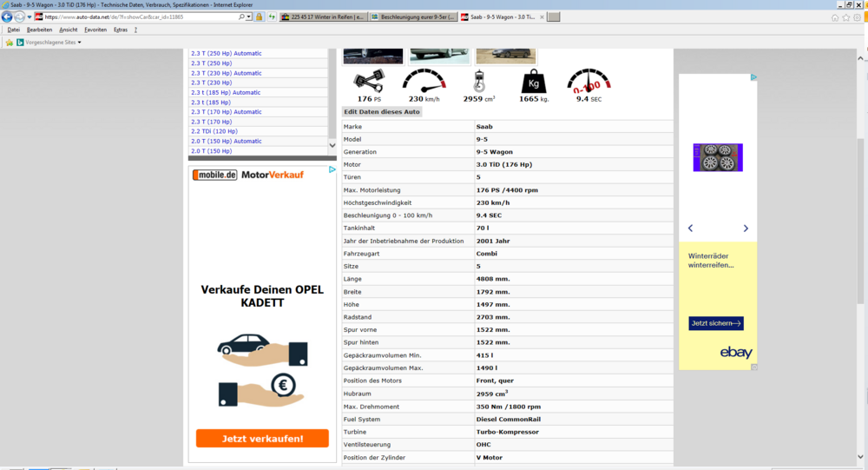Open the address bar autocomplete dropdown arrow

(248, 17)
